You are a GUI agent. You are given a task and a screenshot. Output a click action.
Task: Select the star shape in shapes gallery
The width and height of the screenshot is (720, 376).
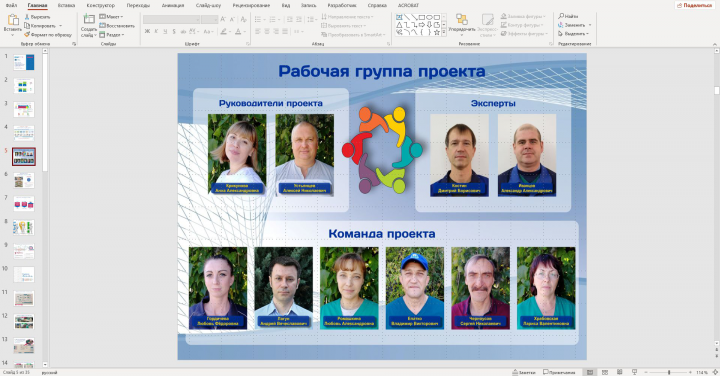(x=436, y=32)
